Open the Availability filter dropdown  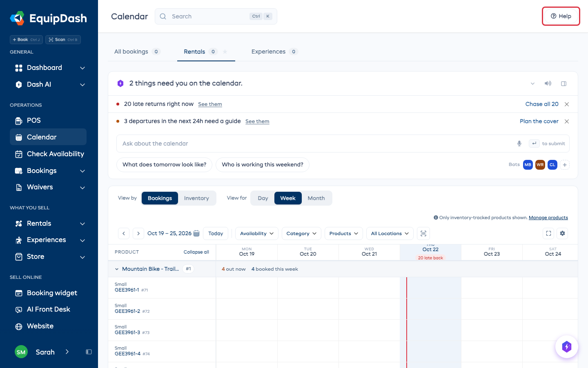(x=257, y=233)
